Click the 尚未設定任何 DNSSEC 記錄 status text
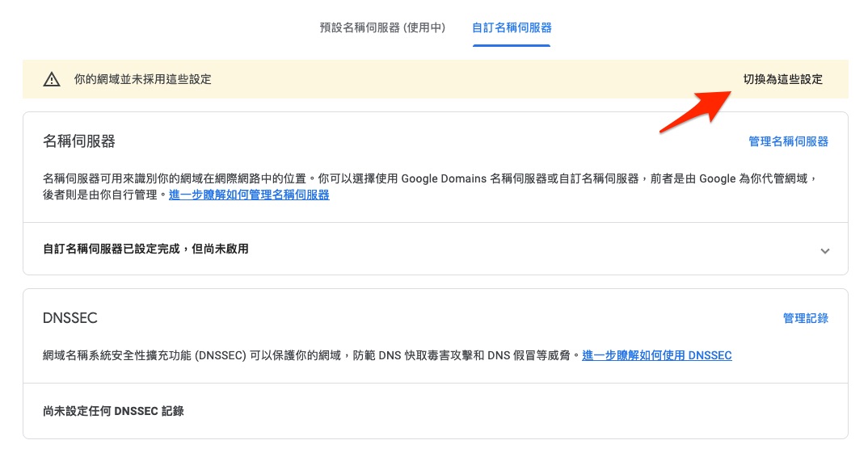 113,411
